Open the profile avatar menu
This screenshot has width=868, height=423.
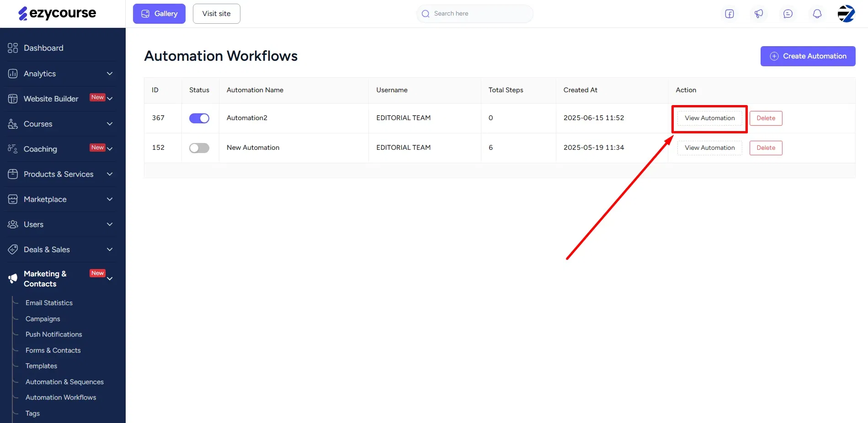tap(847, 14)
